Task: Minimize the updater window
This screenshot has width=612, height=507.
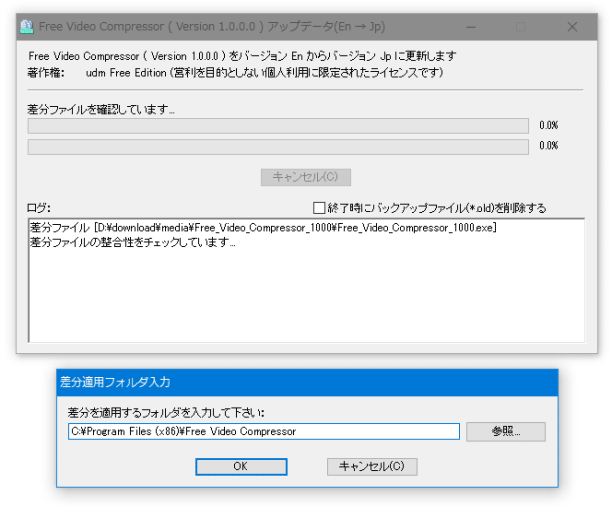Action: (x=471, y=27)
